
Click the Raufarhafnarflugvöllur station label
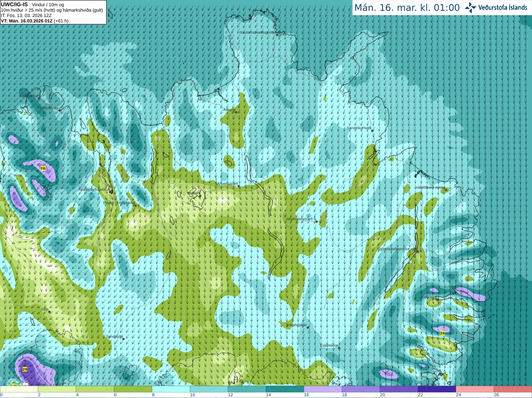257,32
